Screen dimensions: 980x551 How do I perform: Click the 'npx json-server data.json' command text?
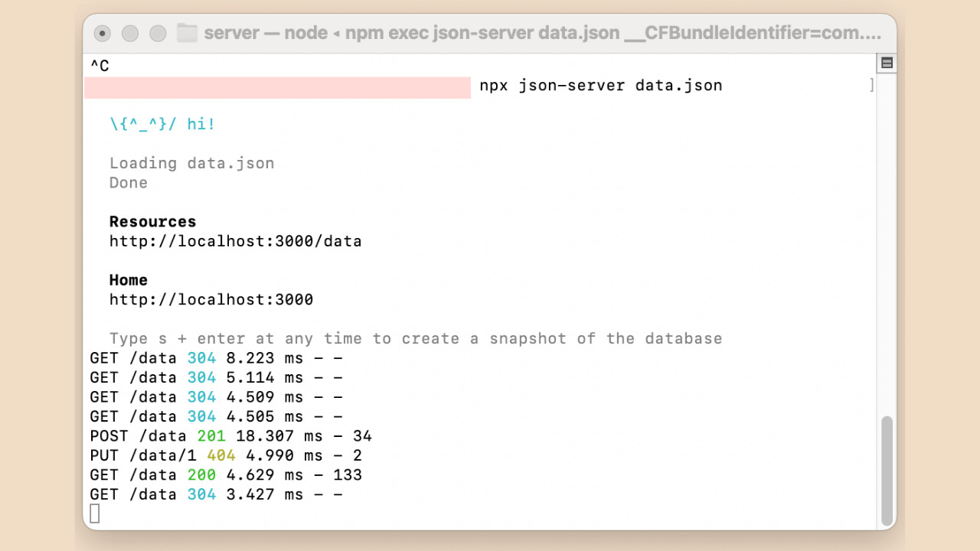[601, 86]
